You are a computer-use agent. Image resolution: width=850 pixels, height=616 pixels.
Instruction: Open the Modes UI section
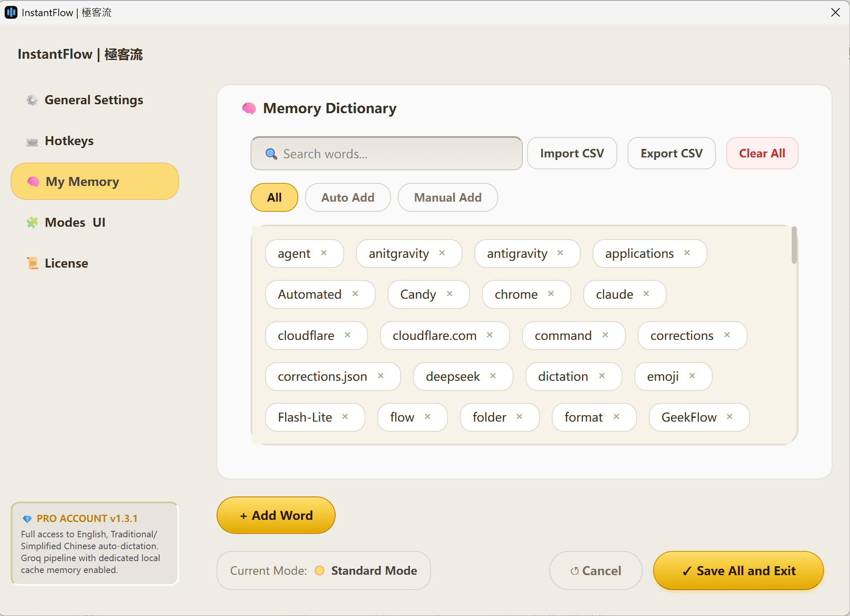94,222
